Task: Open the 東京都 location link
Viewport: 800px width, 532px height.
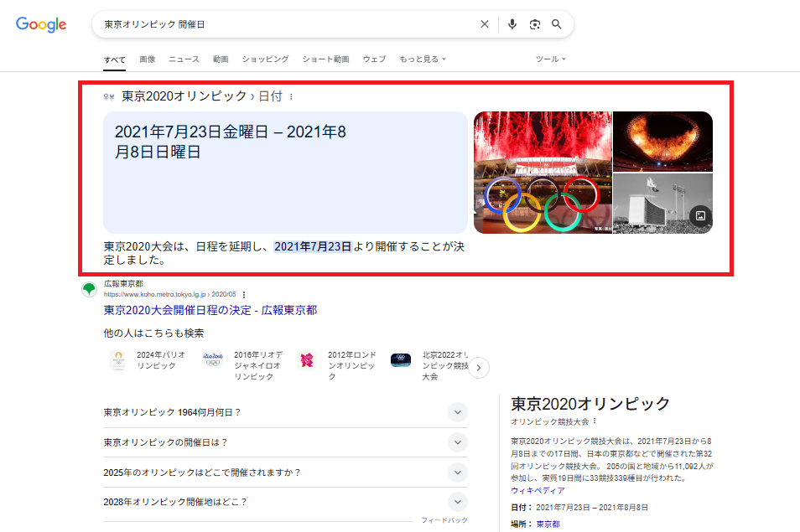Action: tap(548, 524)
